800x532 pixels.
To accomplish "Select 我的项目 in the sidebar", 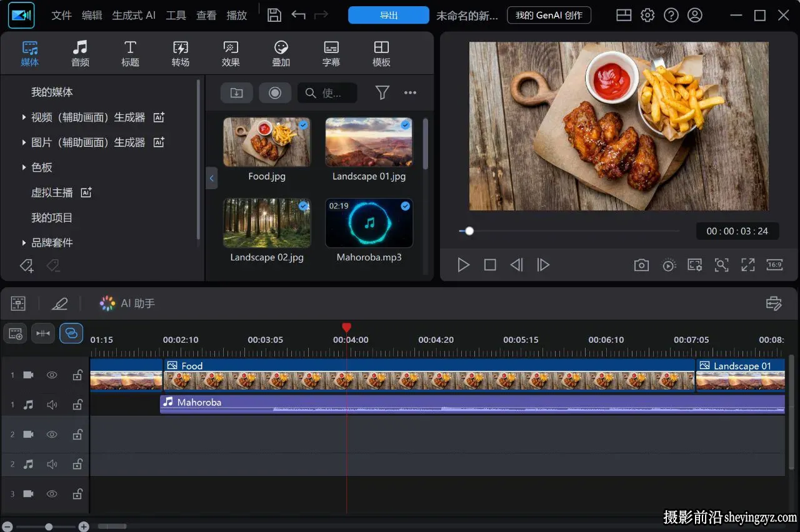I will [52, 217].
